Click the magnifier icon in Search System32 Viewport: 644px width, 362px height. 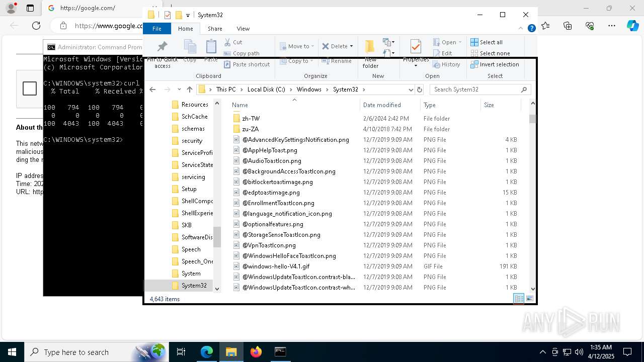[x=524, y=89]
